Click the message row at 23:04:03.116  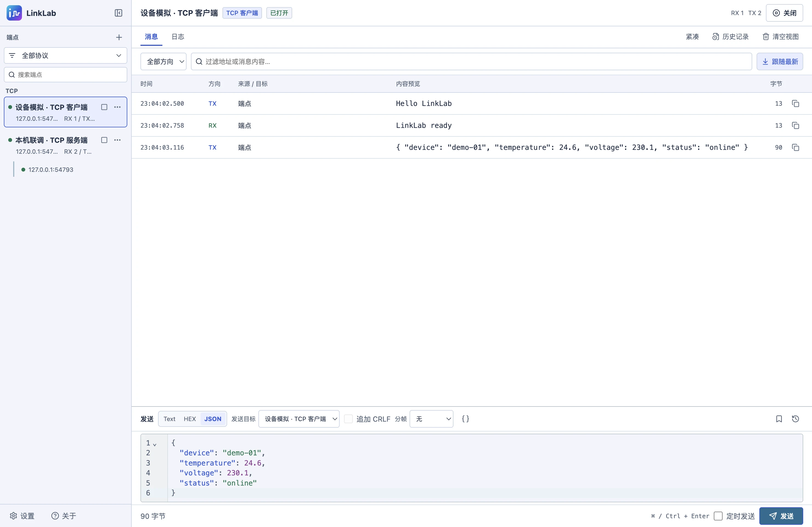point(472,147)
